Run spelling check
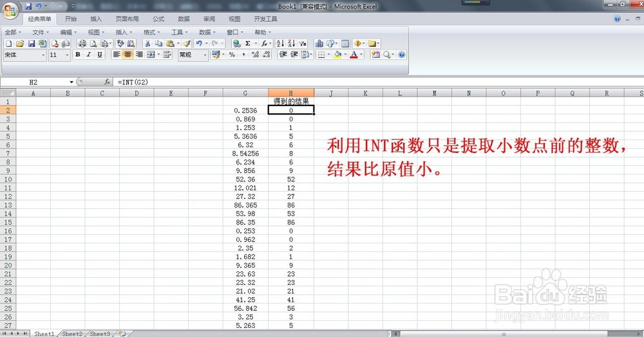This screenshot has height=337, width=644. [x=120, y=44]
